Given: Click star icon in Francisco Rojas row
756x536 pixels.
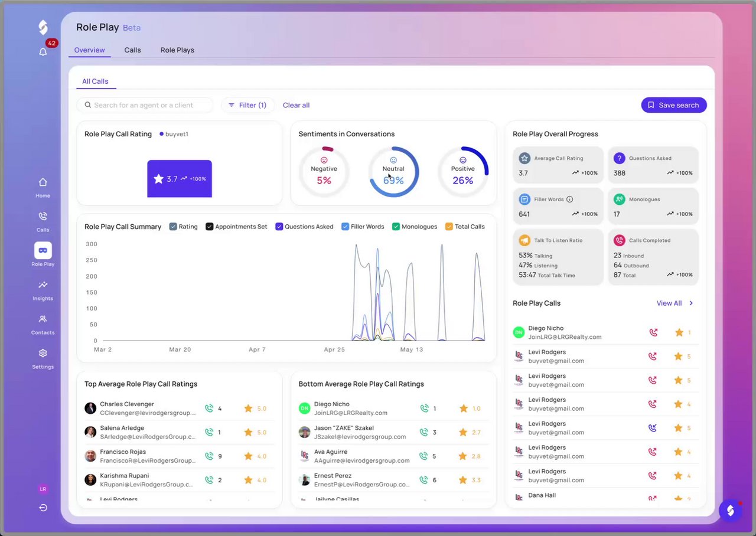Looking at the screenshot, I should 248,456.
